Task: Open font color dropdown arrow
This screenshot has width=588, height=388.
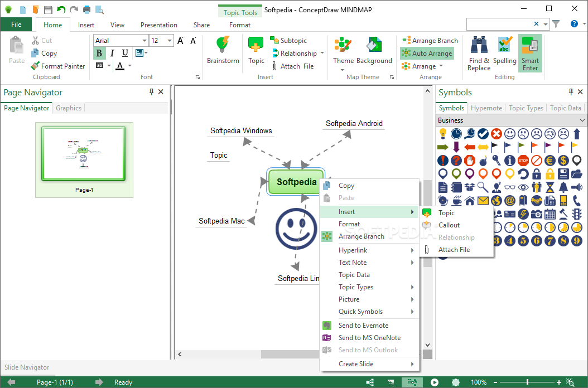Action: click(x=130, y=66)
